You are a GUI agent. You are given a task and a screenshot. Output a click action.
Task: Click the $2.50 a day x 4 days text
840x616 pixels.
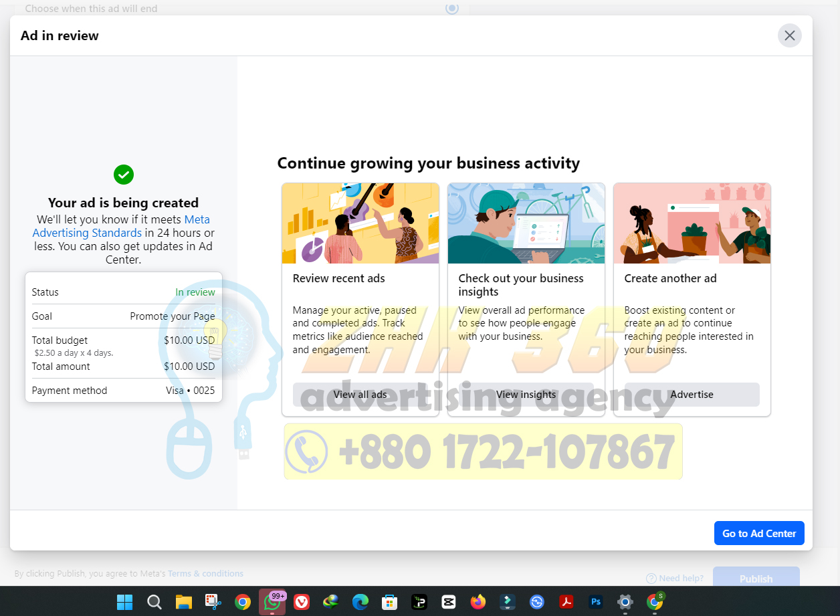pyautogui.click(x=74, y=352)
